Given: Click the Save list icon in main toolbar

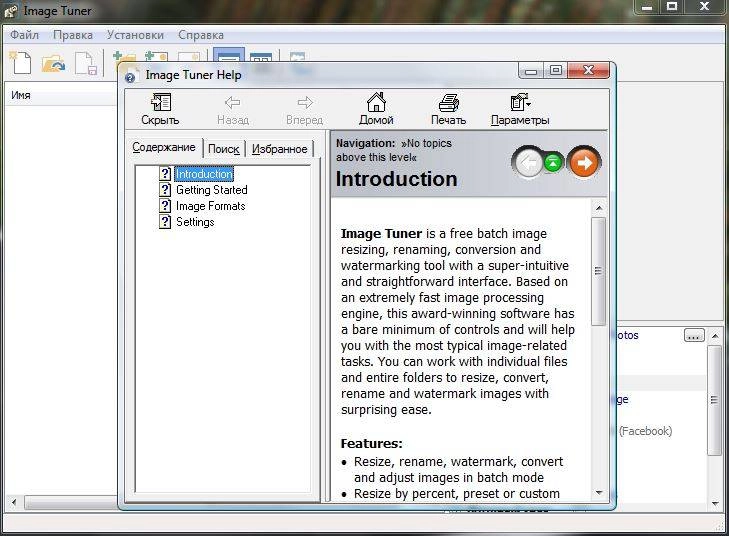Looking at the screenshot, I should click(86, 64).
